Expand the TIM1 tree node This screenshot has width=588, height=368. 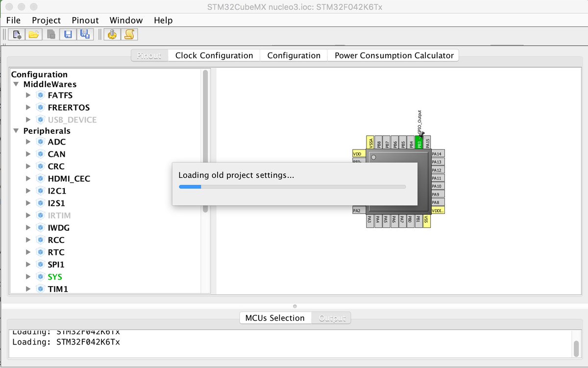click(28, 289)
